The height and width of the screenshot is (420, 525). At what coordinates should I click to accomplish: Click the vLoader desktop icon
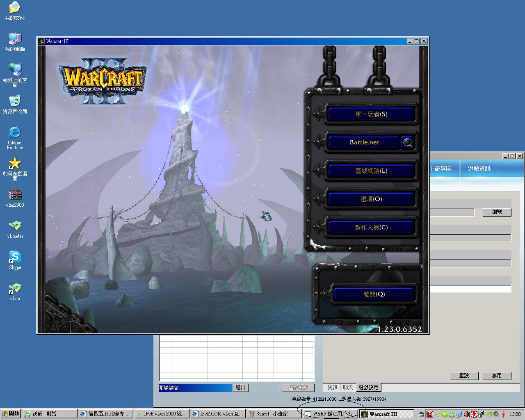tap(15, 229)
